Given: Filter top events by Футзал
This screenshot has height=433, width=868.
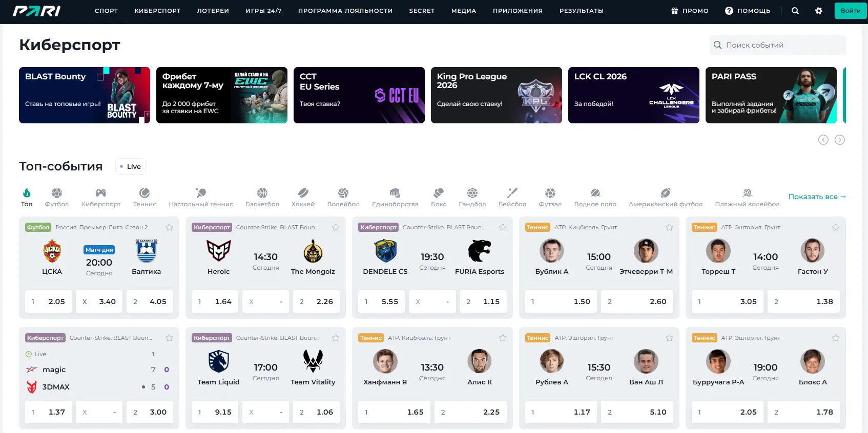Looking at the screenshot, I should pos(550,197).
